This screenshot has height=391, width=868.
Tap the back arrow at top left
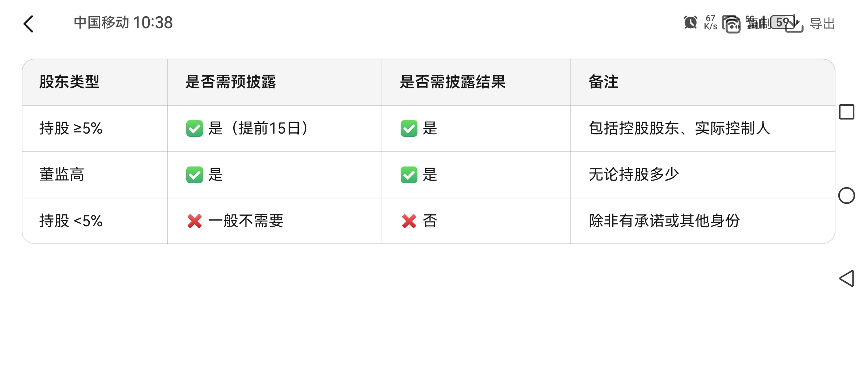click(x=28, y=24)
